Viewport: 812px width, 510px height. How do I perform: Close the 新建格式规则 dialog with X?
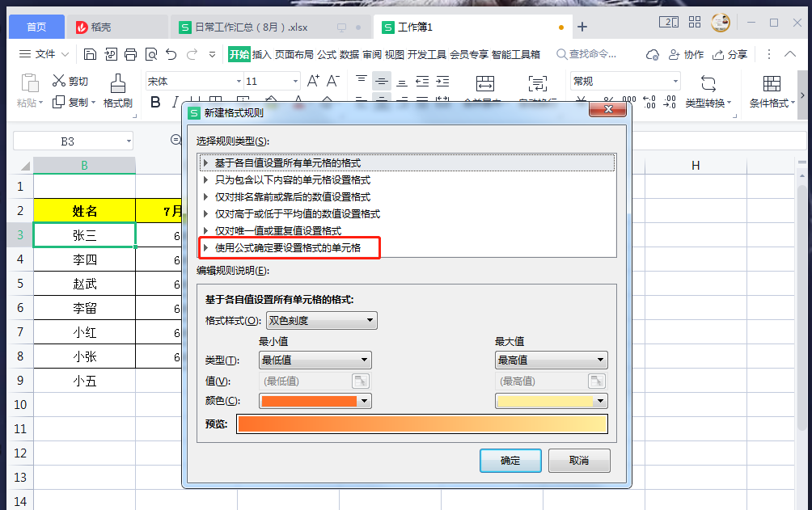click(608, 109)
